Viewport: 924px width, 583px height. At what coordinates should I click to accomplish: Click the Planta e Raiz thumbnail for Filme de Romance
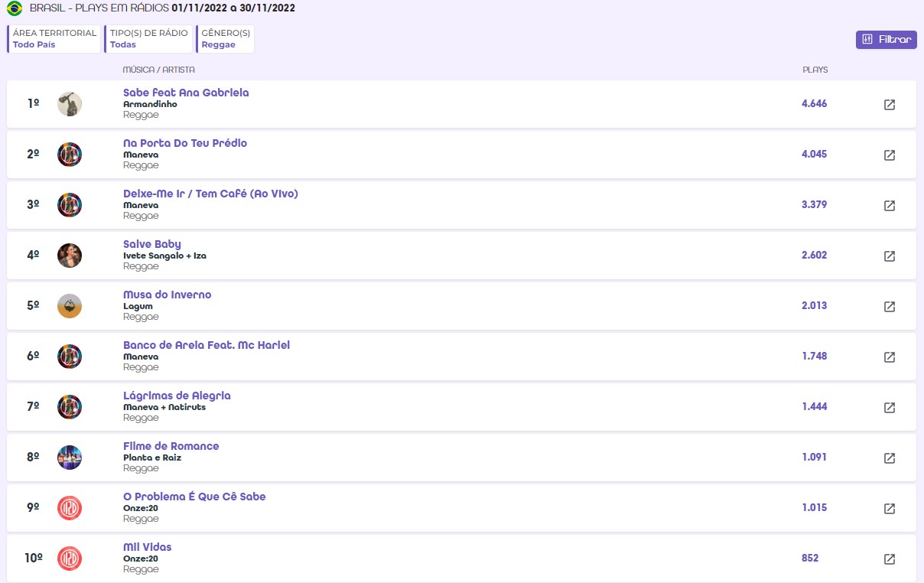70,458
